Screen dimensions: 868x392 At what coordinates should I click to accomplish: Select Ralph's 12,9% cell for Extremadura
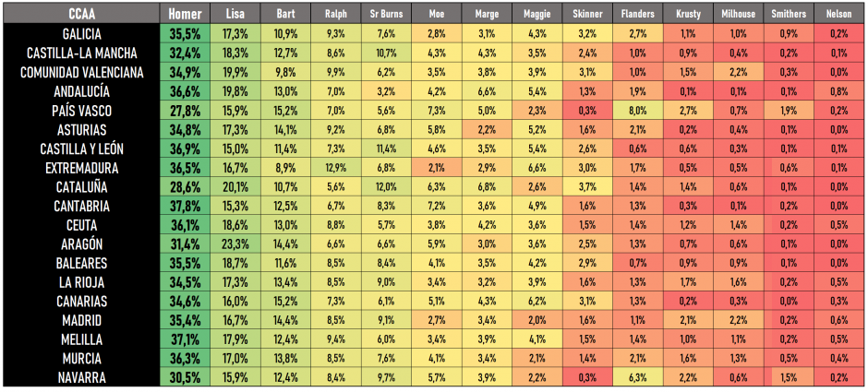tap(336, 168)
